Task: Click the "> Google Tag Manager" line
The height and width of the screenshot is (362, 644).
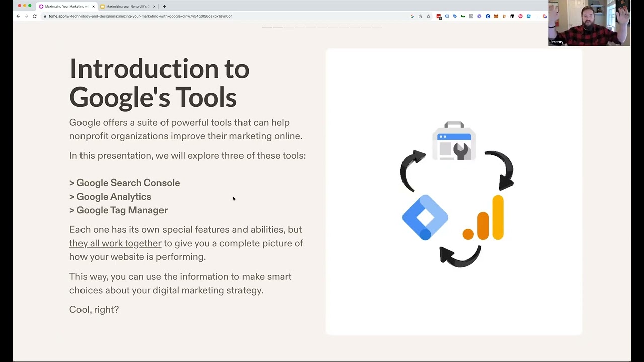Action: click(x=119, y=210)
